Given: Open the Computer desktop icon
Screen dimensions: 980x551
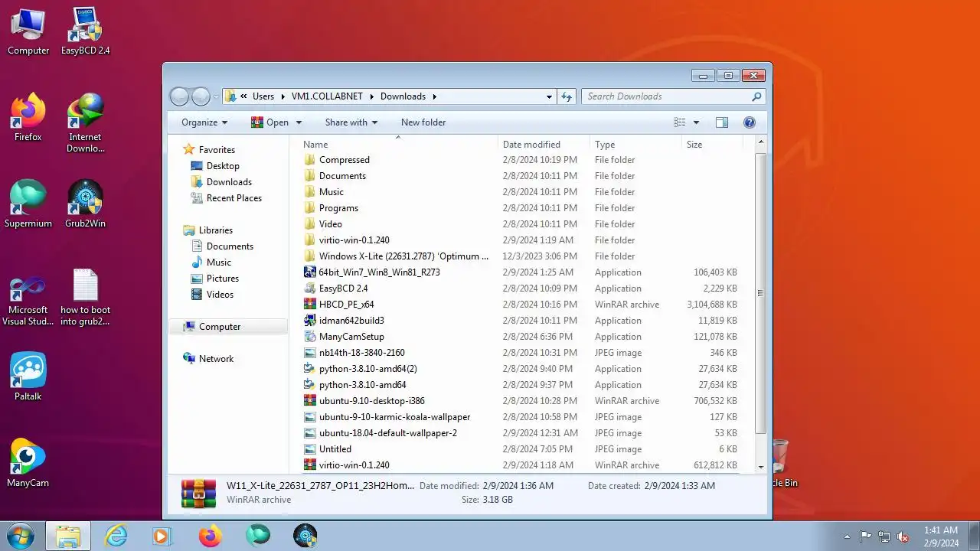Looking at the screenshot, I should coord(28,31).
